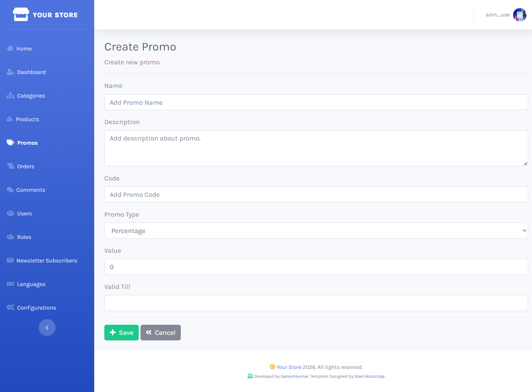Open Newsletter Subscribers page
Viewport: 532px width, 392px height.
(x=47, y=261)
